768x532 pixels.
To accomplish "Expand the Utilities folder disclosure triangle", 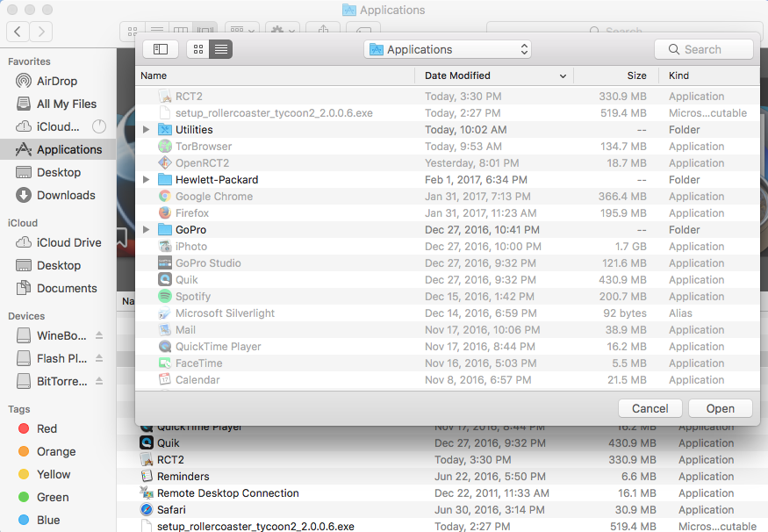I will 146,129.
